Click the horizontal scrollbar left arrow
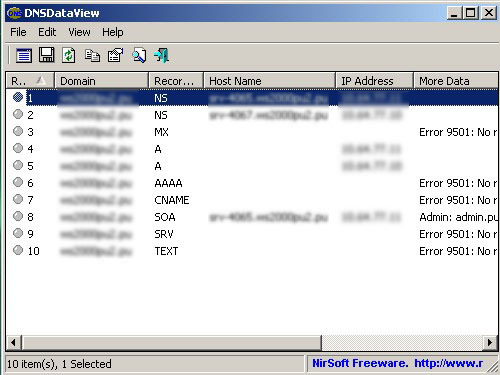Screen dimensions: 500x375 click(14, 342)
